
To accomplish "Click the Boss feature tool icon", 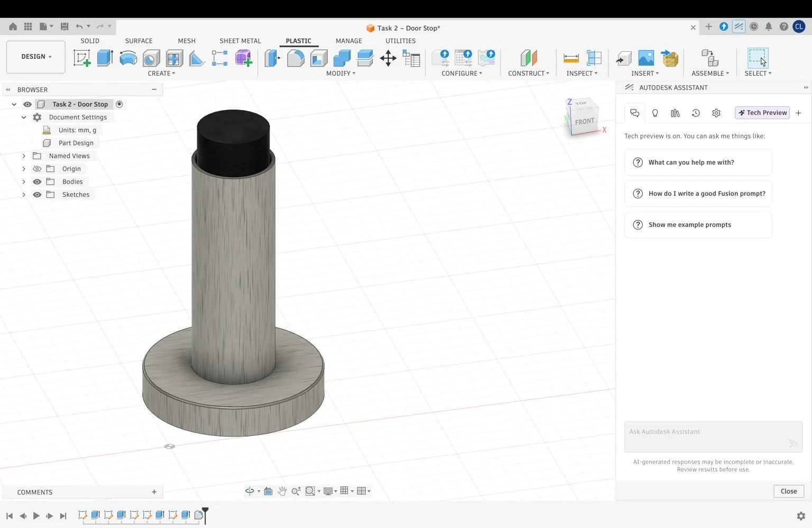I will coord(174,58).
